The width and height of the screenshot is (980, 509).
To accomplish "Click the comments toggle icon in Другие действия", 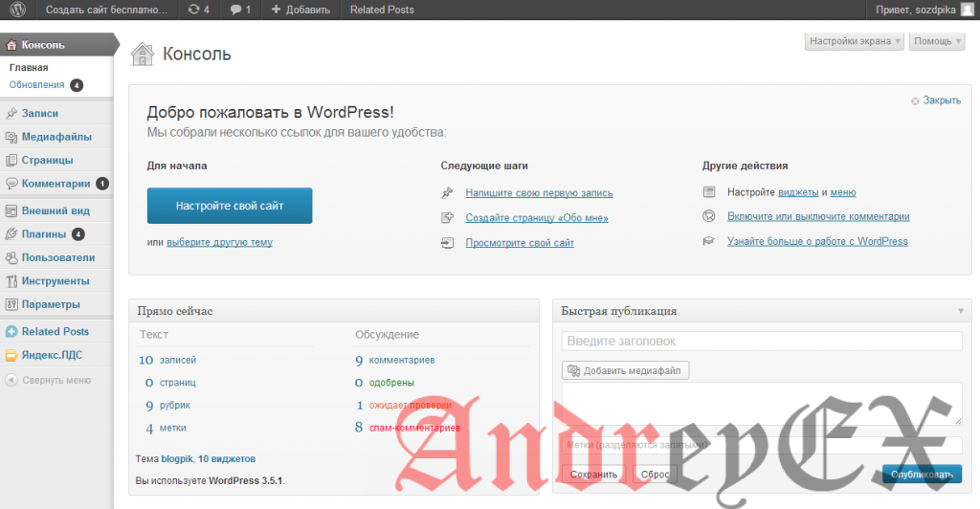I will point(709,216).
